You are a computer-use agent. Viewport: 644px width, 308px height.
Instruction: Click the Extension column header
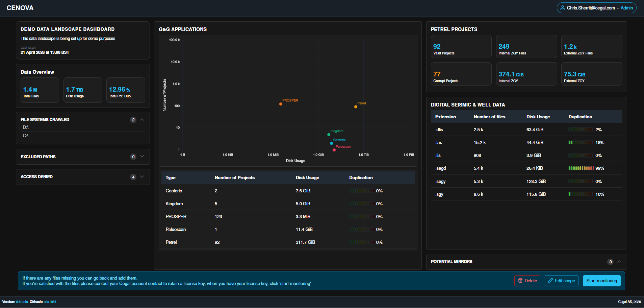click(x=445, y=117)
